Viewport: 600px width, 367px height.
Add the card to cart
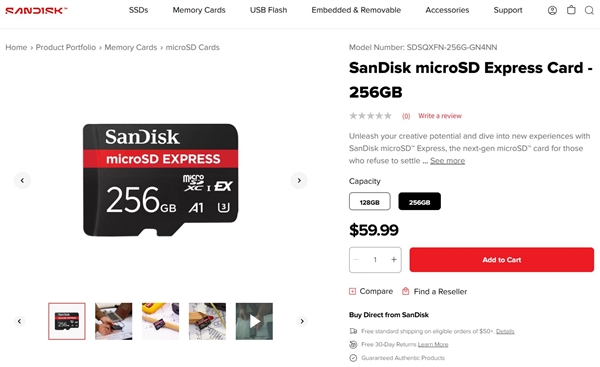click(502, 260)
